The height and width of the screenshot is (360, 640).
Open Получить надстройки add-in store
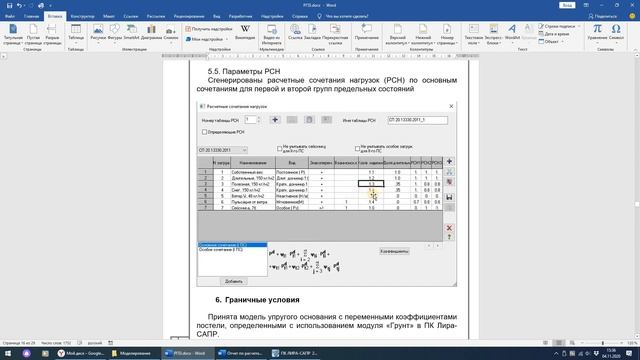[209, 29]
